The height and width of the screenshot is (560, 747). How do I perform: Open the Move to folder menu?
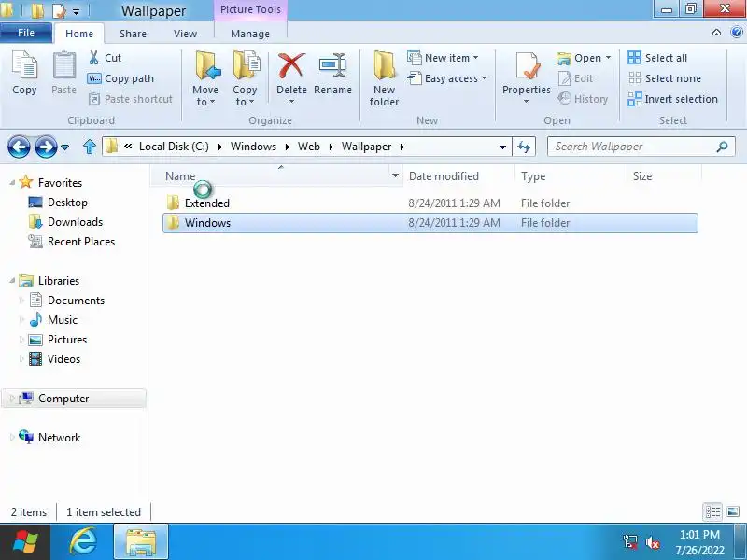click(x=205, y=79)
